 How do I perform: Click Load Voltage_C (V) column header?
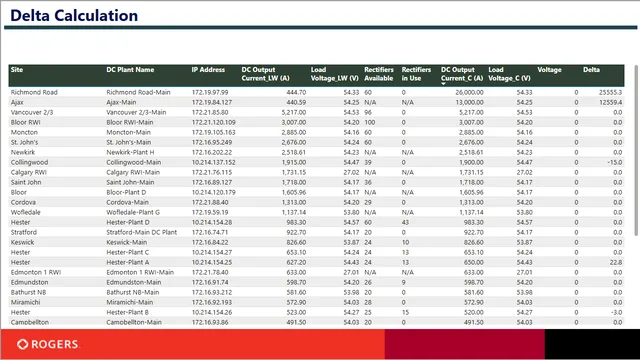click(x=509, y=74)
